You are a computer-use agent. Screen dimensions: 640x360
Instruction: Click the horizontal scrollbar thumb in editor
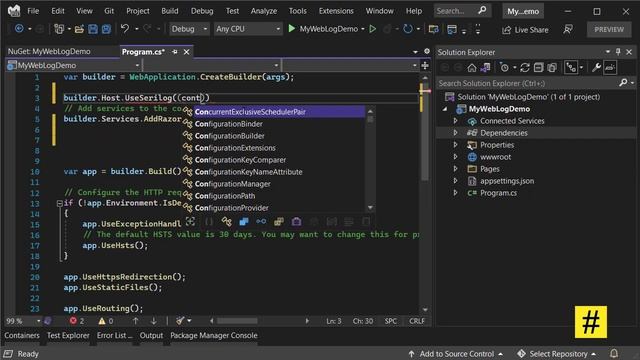pos(237,321)
